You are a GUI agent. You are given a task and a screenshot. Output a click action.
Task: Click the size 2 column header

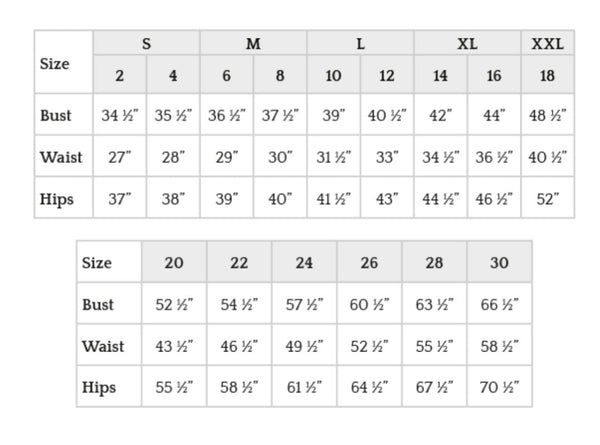tap(120, 76)
